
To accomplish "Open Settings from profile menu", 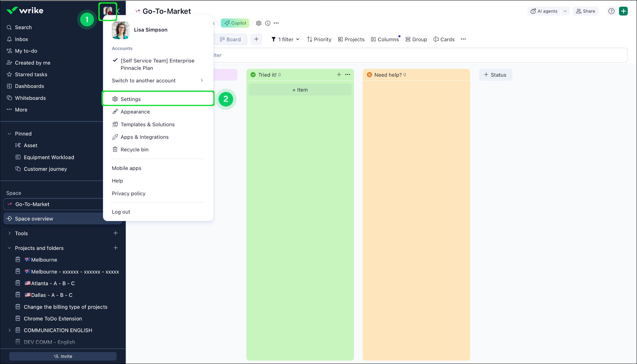I will tap(158, 99).
